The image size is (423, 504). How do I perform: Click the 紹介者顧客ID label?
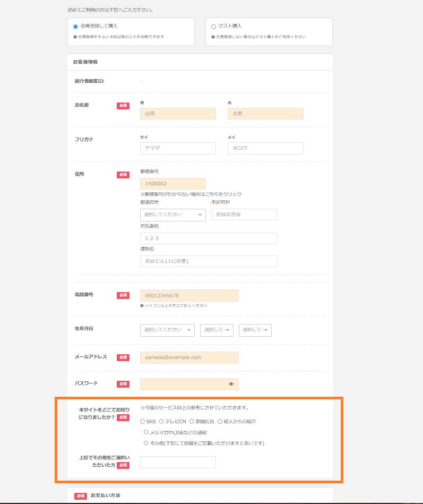coord(89,81)
